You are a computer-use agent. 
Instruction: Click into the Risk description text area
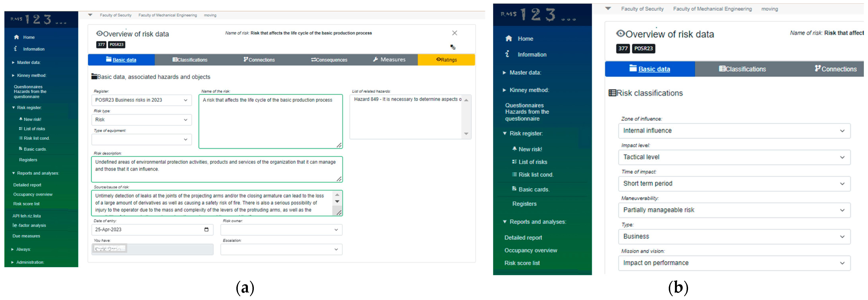coord(216,169)
